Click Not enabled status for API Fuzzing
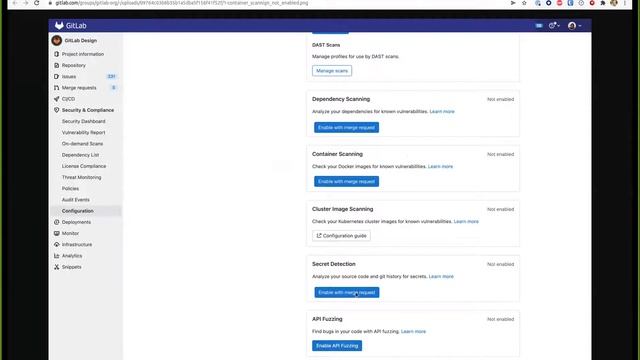Screen dimensions: 640x360 click(x=500, y=319)
